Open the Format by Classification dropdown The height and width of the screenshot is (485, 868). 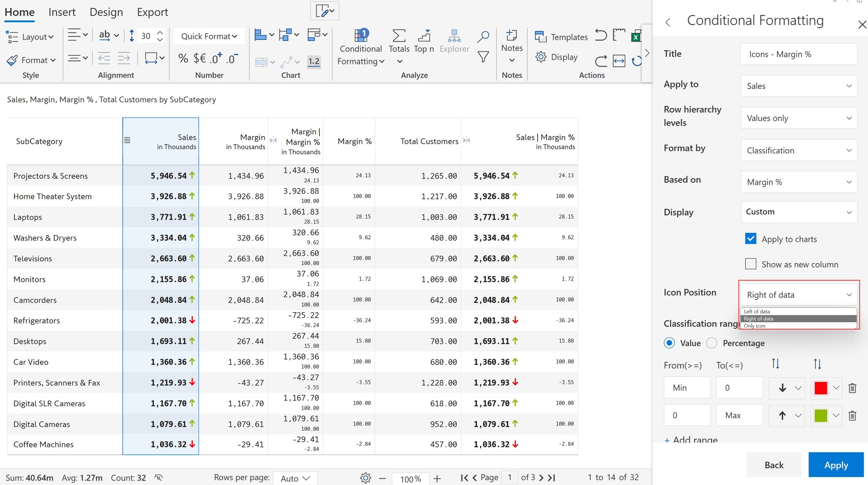[x=798, y=150]
